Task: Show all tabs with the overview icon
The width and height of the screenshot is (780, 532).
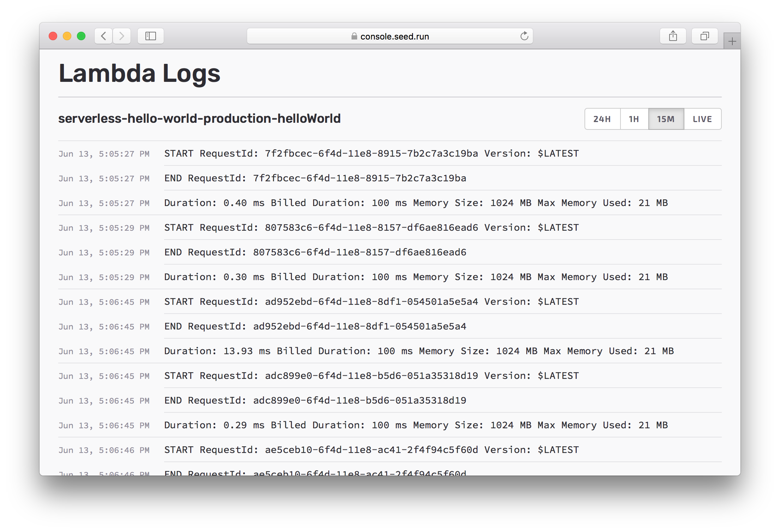Action: click(704, 36)
